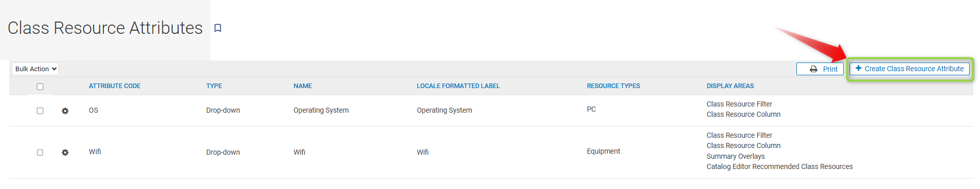Viewport: 980px width, 189px height.
Task: Sort by the Attribute Code column header
Action: point(115,86)
